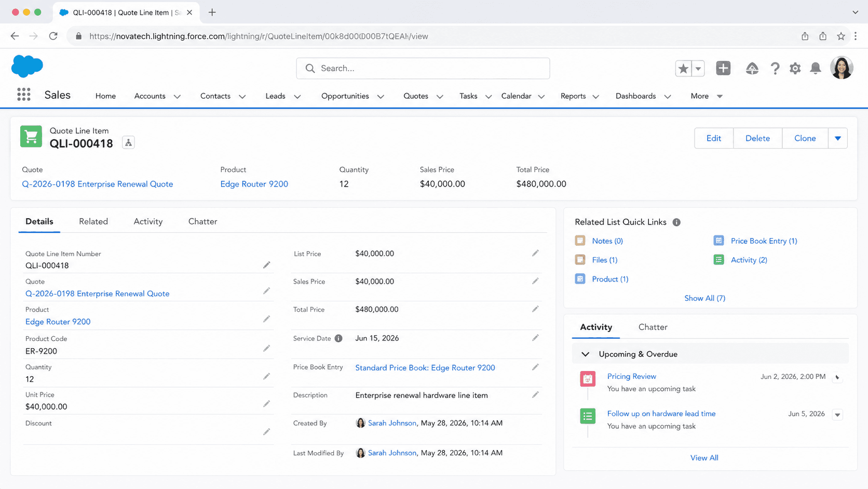868x489 pixels.
Task: Edit the Quote Line Item Number pencil
Action: [x=266, y=265]
